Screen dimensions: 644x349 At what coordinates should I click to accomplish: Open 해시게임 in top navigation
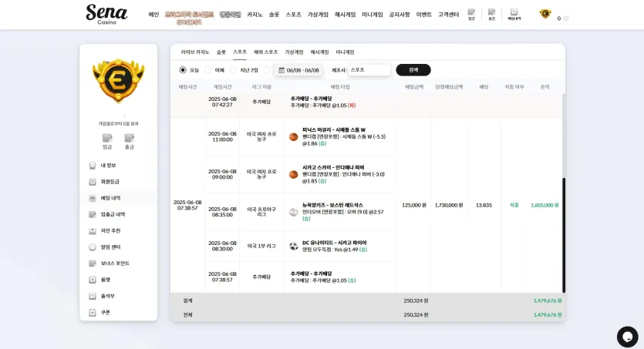345,15
